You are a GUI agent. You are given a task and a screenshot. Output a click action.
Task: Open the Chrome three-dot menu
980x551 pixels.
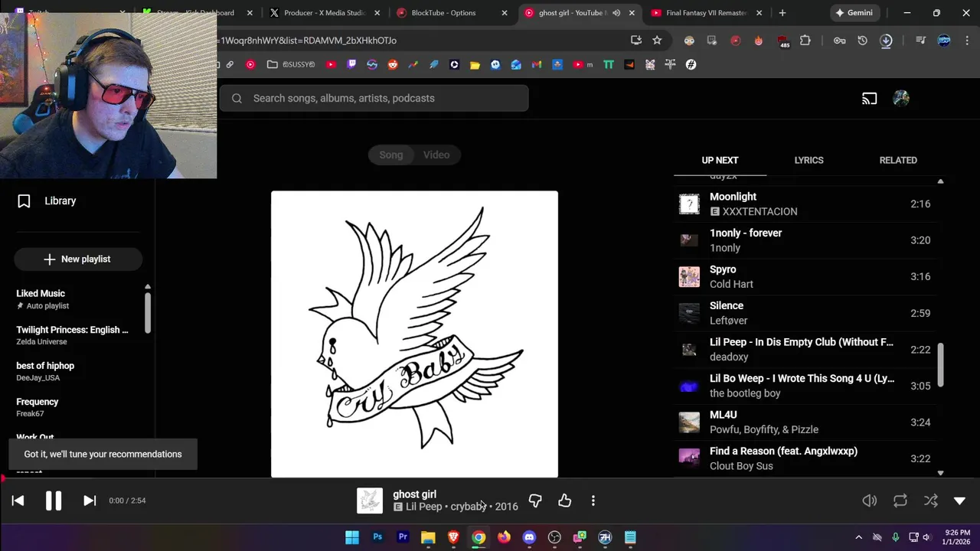pyautogui.click(x=966, y=41)
